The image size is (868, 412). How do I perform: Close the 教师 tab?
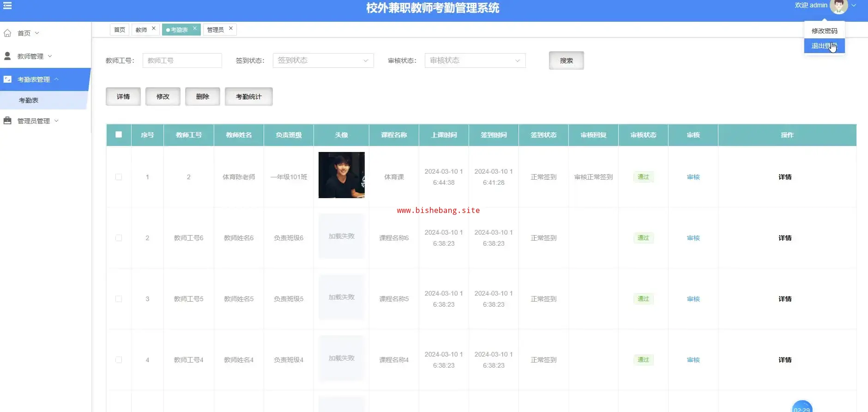[154, 29]
